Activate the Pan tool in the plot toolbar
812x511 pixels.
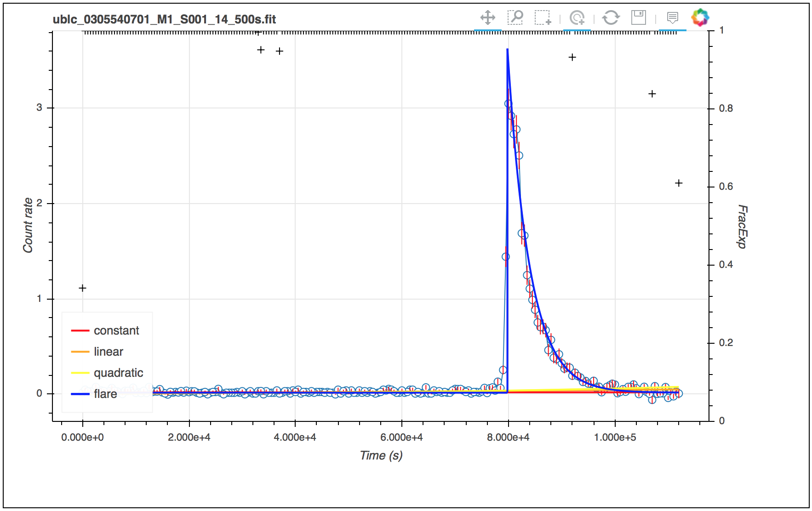pos(487,18)
